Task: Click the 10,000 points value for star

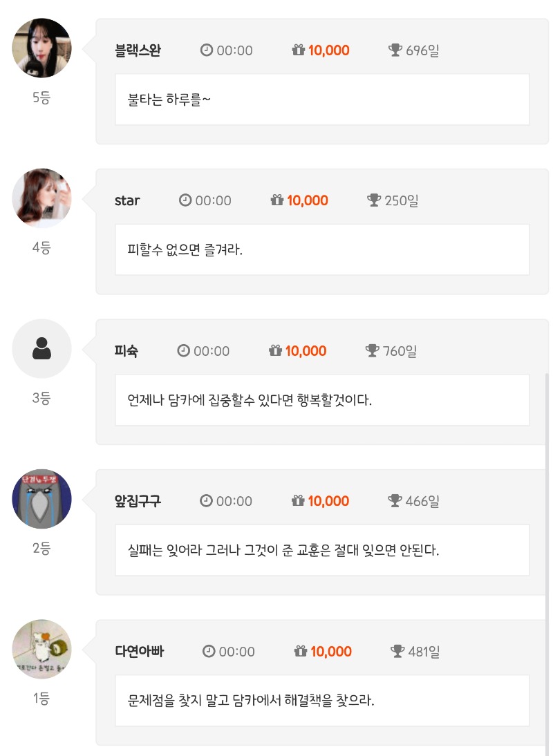Action: coord(308,200)
